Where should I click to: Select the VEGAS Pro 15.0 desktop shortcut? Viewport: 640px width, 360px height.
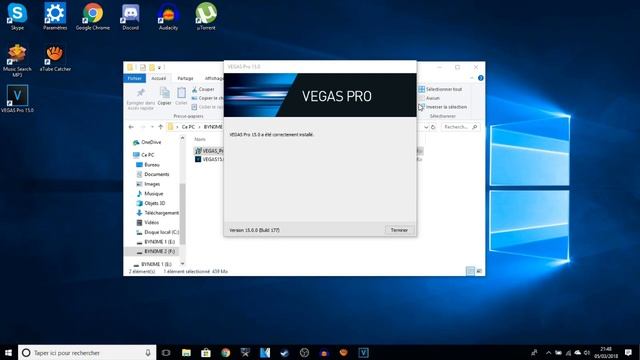(x=17, y=99)
